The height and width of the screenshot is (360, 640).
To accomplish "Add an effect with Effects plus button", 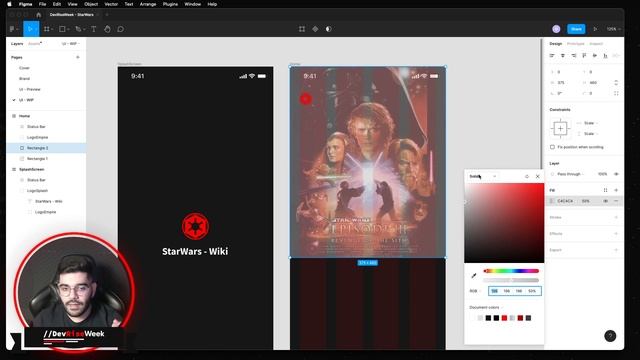I will [616, 233].
